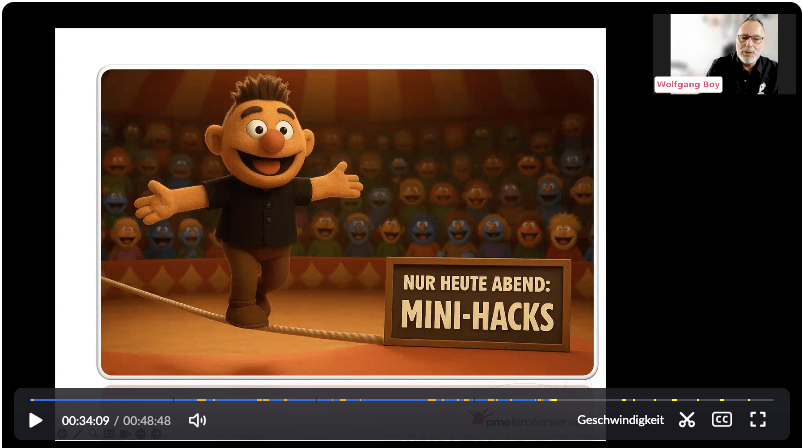Select the Wolfgang Boy name label
This screenshot has width=802, height=448.
click(x=688, y=85)
